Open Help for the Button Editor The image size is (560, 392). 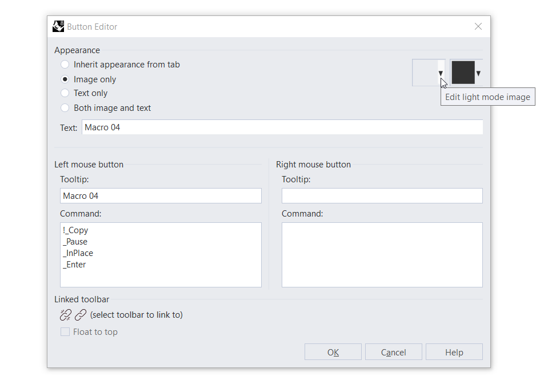click(x=454, y=352)
